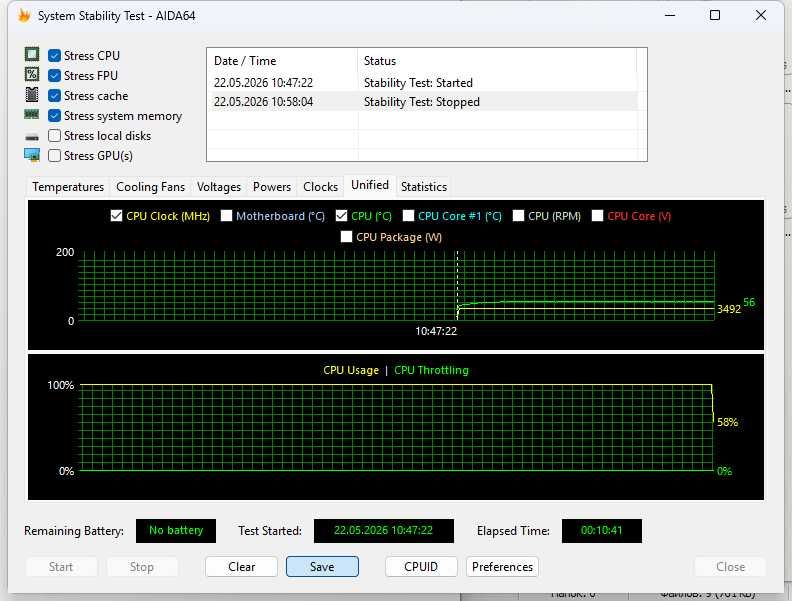The image size is (792, 601).
Task: Open the Cooling Fans tab
Action: [151, 187]
